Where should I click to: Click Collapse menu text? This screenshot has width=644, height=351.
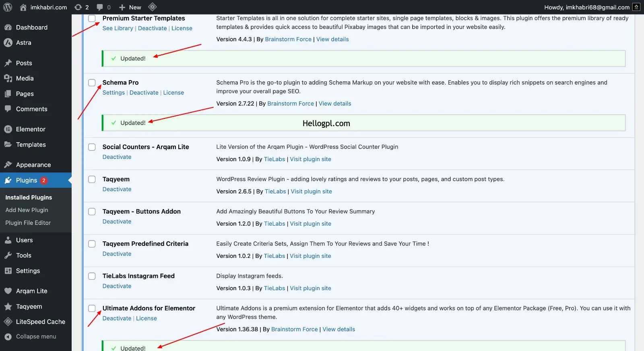point(36,336)
